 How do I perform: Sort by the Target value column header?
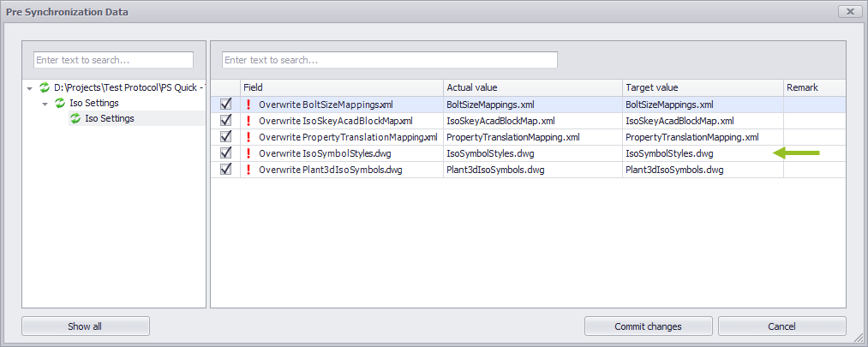click(703, 87)
